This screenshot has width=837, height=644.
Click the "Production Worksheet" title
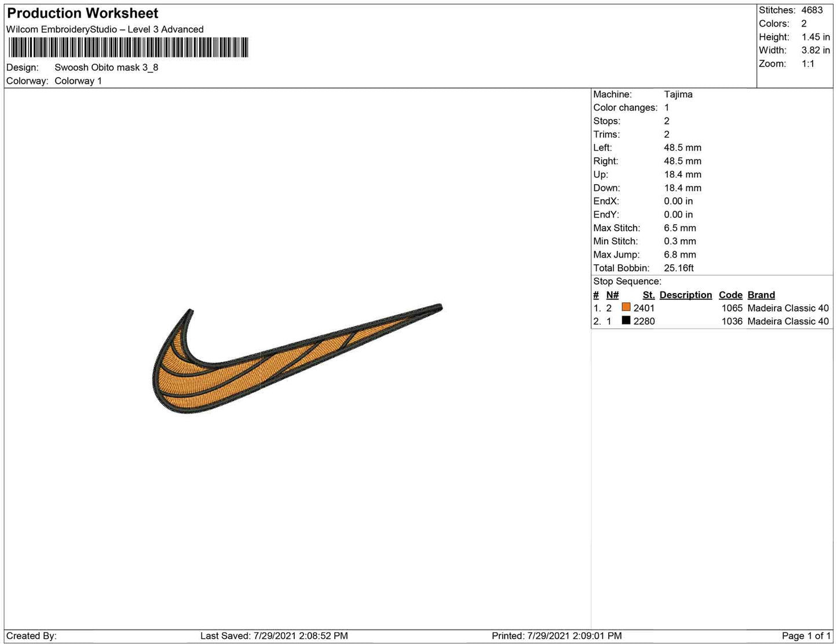click(83, 13)
